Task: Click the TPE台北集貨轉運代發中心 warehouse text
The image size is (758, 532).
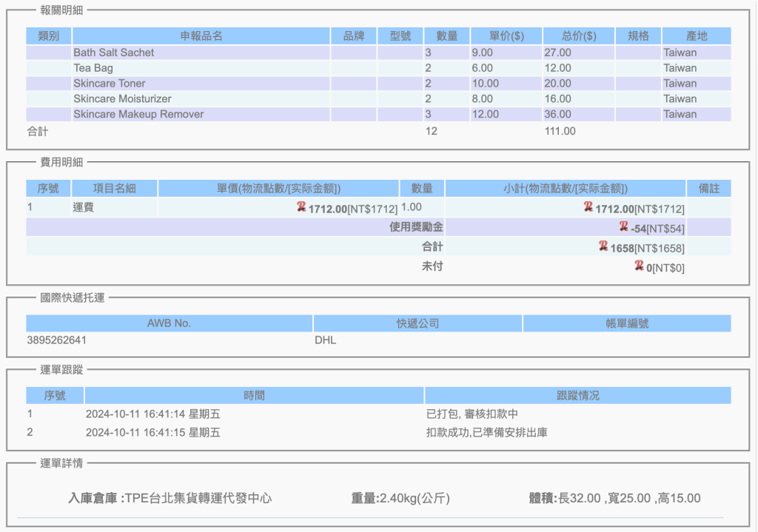Action: click(198, 498)
